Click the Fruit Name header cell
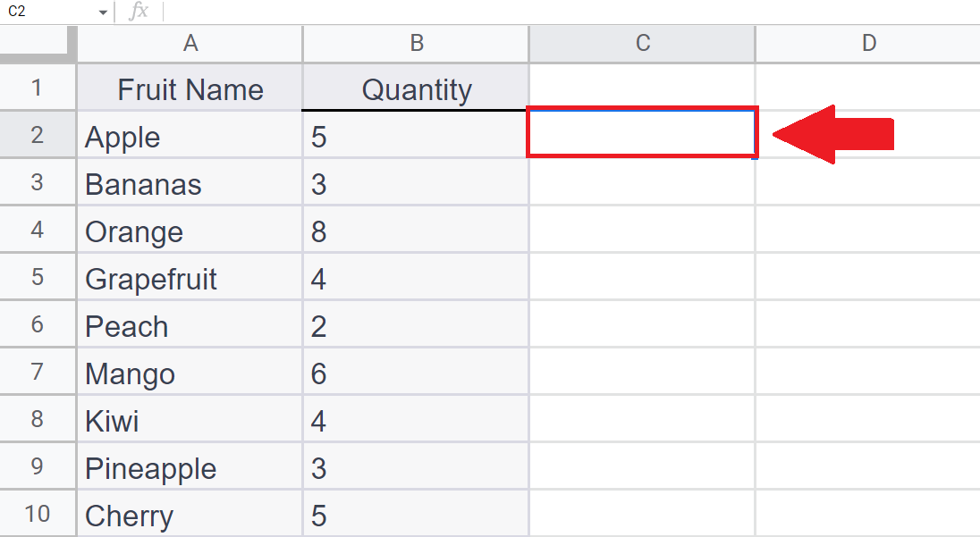 (x=190, y=88)
